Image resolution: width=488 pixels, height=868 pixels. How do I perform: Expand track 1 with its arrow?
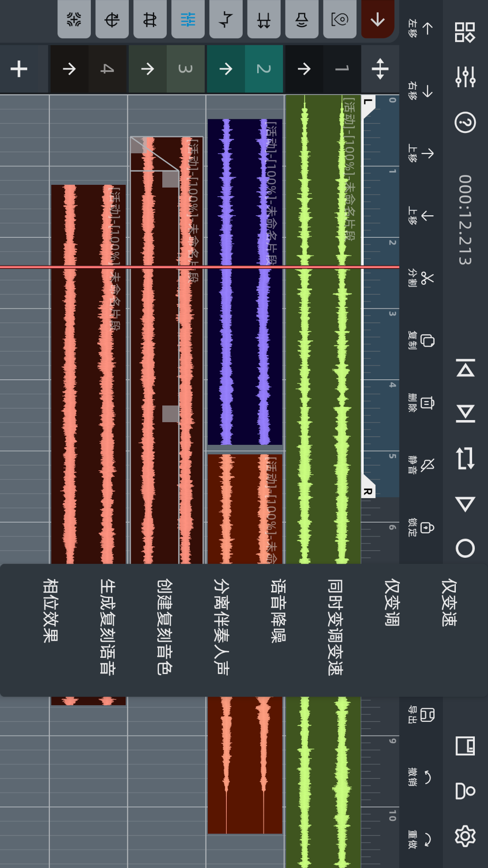point(304,69)
